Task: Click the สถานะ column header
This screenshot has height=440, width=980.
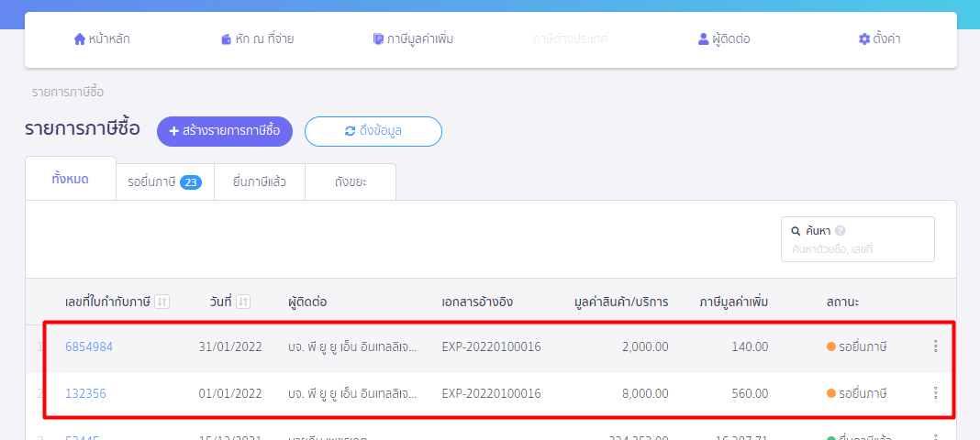Action: click(842, 302)
